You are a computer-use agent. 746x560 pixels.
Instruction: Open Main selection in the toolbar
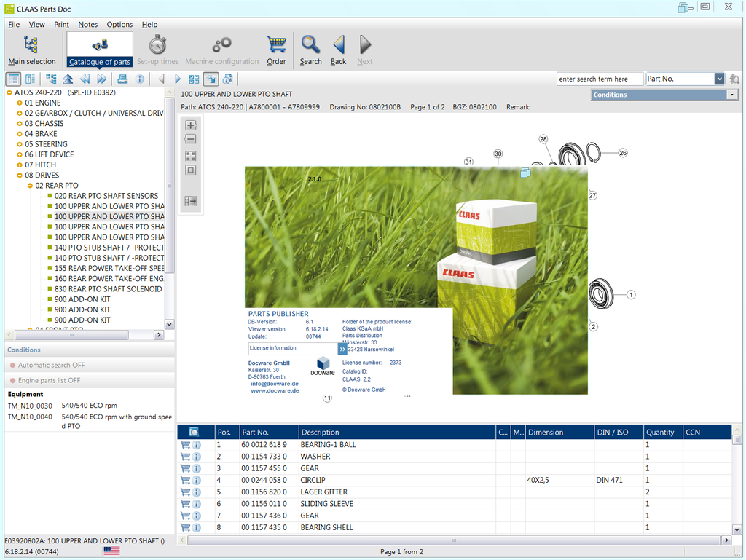(x=31, y=50)
